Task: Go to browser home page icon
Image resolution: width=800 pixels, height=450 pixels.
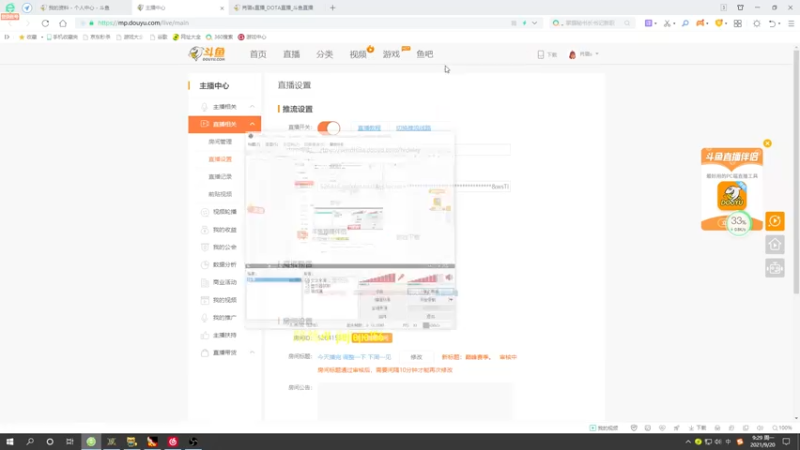Action: click(63, 23)
